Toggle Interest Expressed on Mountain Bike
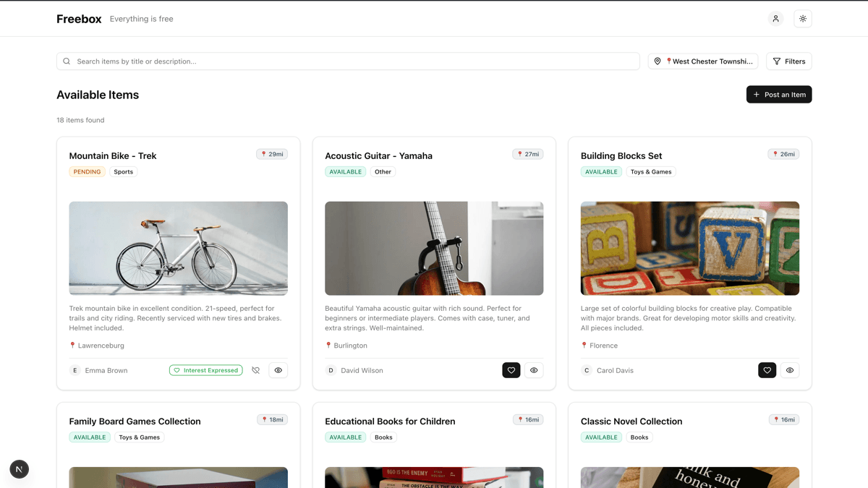The height and width of the screenshot is (488, 868). (205, 370)
